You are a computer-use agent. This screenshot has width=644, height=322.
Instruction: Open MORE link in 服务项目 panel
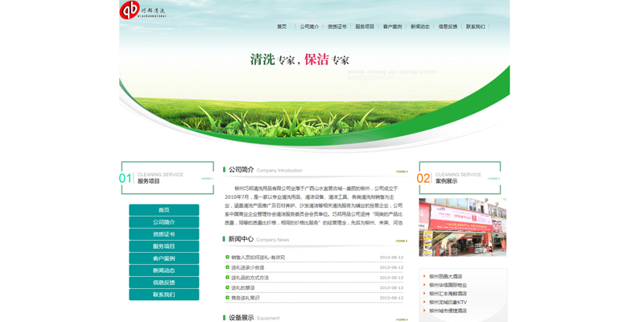(x=207, y=179)
